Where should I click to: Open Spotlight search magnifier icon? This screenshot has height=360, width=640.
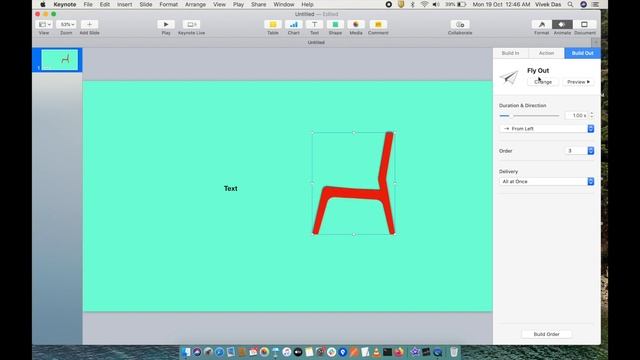point(570,4)
